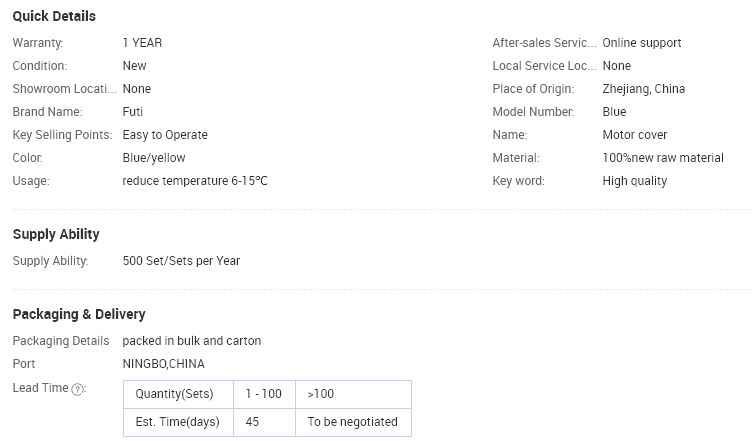Click the Quick Details heading

point(54,16)
